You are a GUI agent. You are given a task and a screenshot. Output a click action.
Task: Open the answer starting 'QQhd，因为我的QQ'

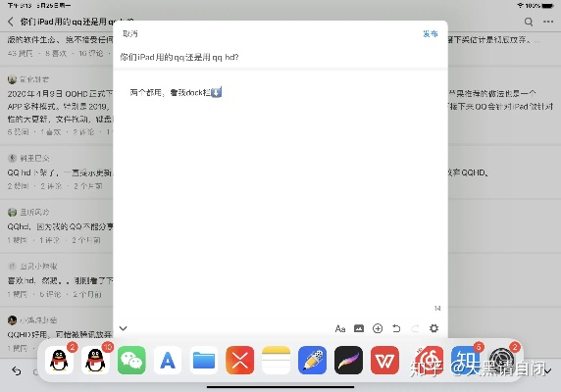(x=60, y=226)
